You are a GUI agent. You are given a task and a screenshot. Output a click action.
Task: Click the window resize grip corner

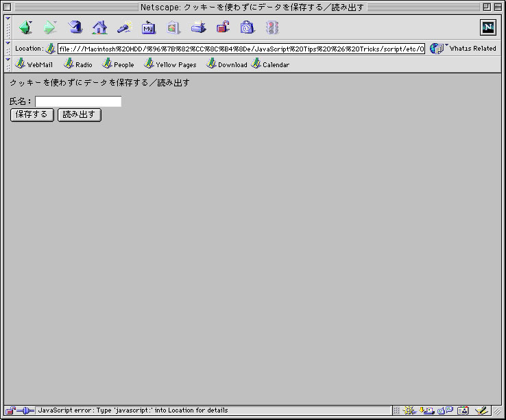[x=497, y=411]
